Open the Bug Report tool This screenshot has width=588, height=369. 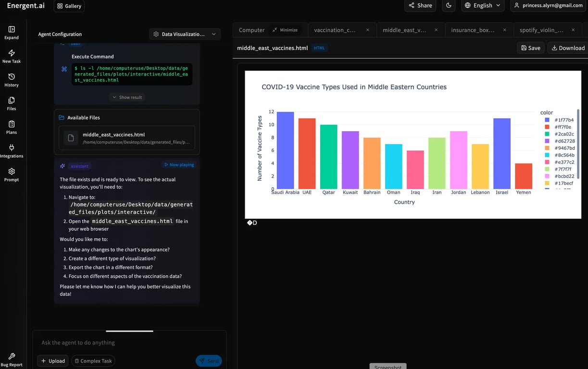click(12, 360)
